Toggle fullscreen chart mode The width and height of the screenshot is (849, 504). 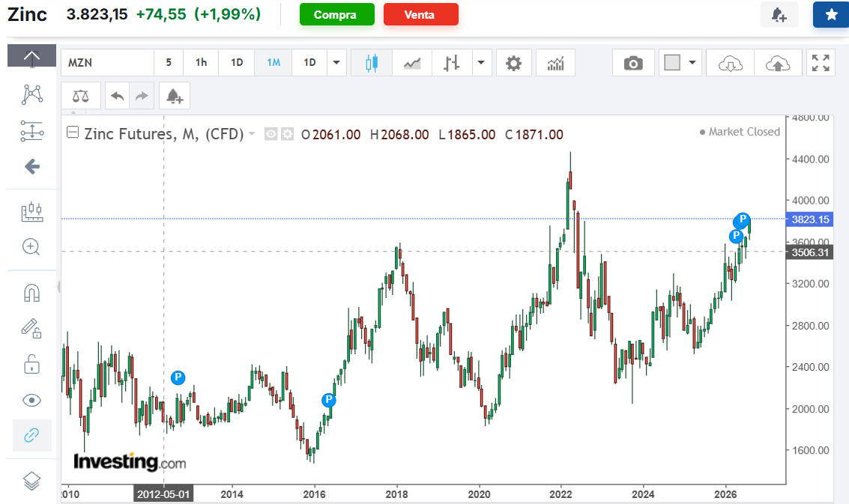(821, 63)
